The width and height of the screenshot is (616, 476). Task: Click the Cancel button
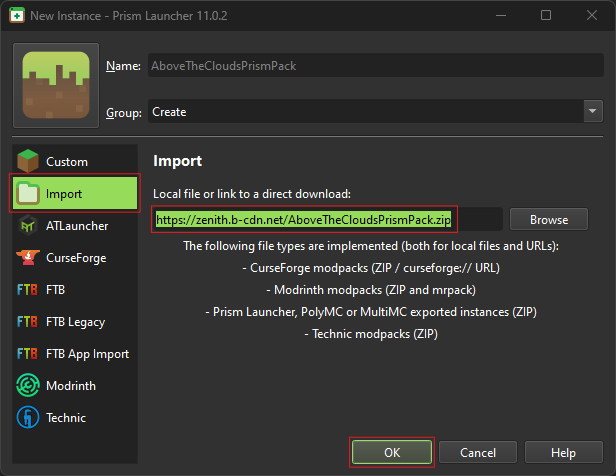(x=478, y=452)
